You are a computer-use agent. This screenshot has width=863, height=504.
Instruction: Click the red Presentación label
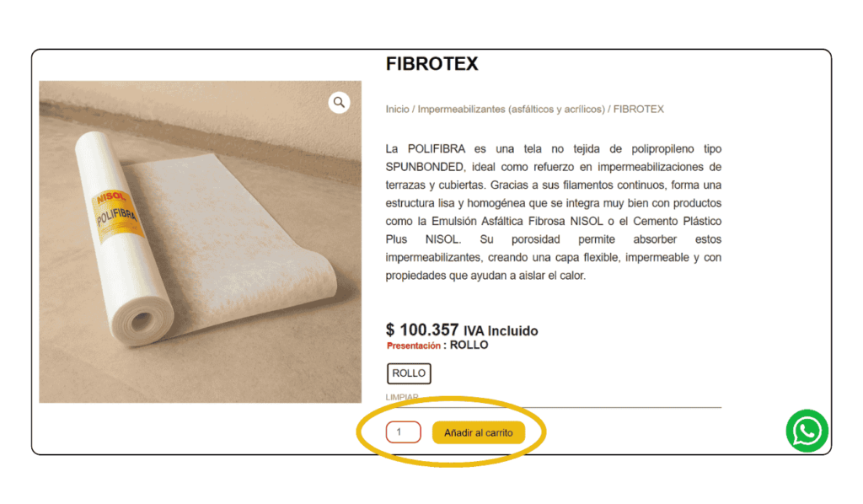click(x=413, y=346)
